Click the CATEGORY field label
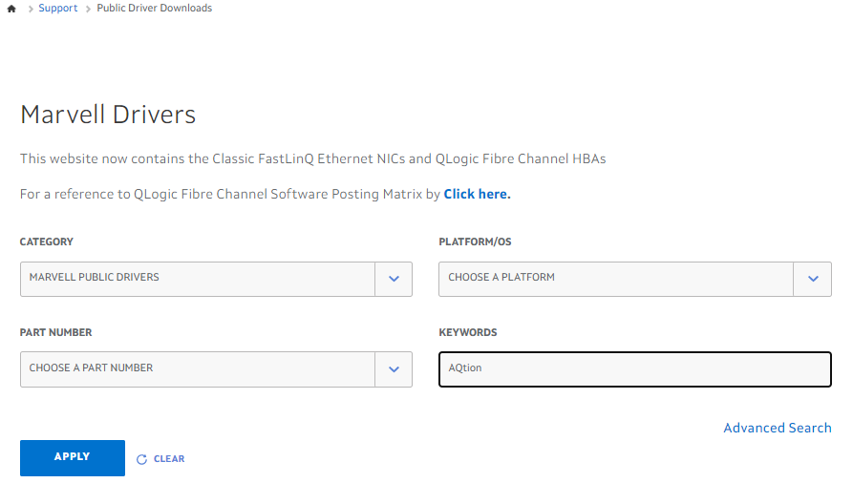 [46, 241]
